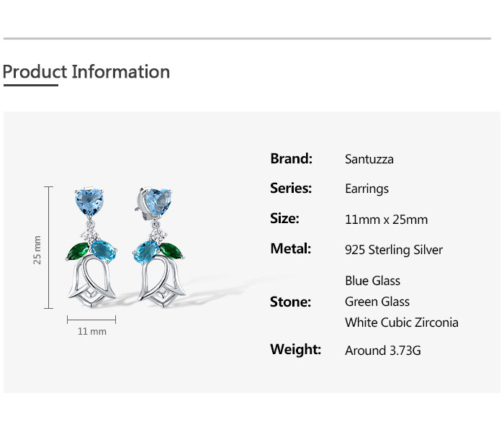Click the green leaf stone on left earring
Viewport: 504px width, 429px height.
tap(76, 251)
